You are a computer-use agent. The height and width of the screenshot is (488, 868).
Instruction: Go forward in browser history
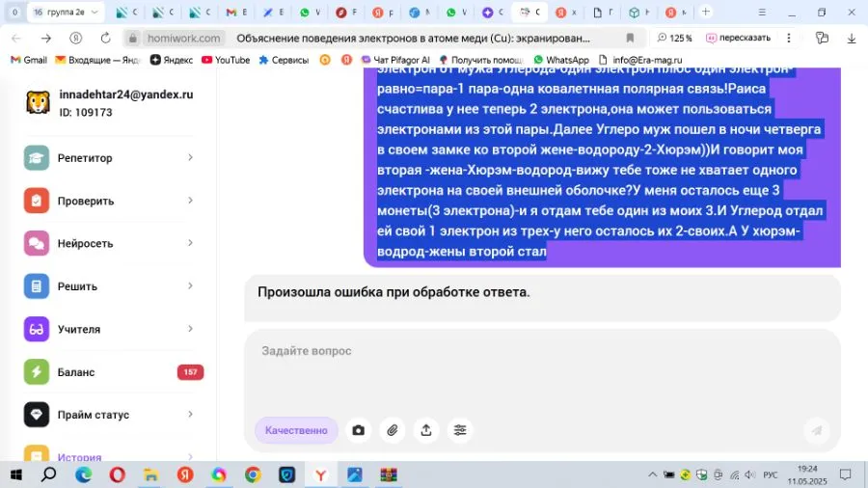[x=46, y=38]
